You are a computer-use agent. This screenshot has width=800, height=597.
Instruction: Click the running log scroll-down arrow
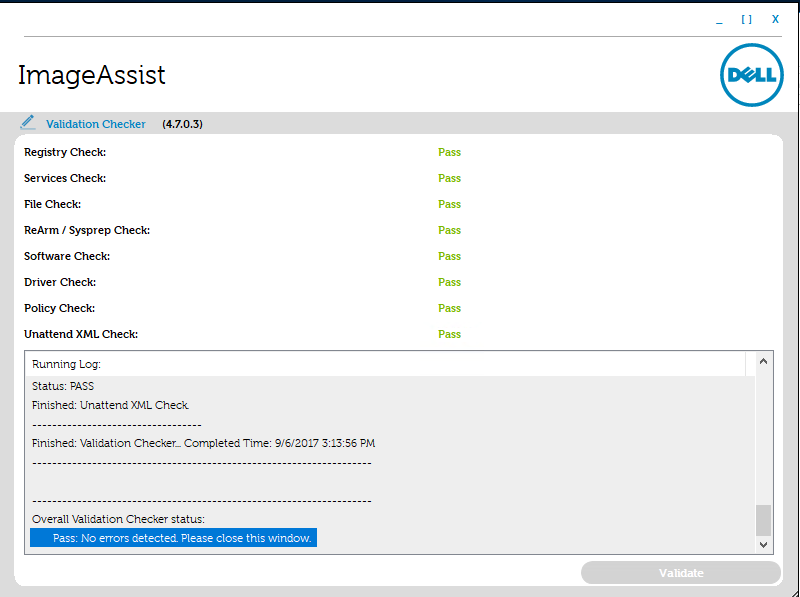763,544
